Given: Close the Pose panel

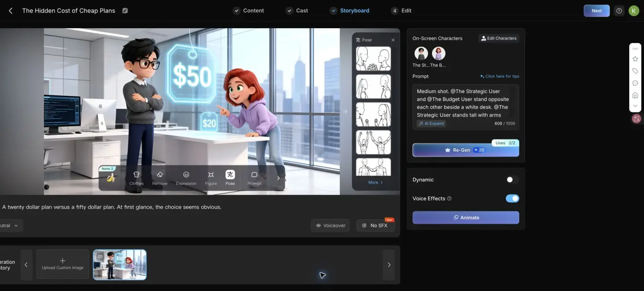Looking at the screenshot, I should (393, 40).
